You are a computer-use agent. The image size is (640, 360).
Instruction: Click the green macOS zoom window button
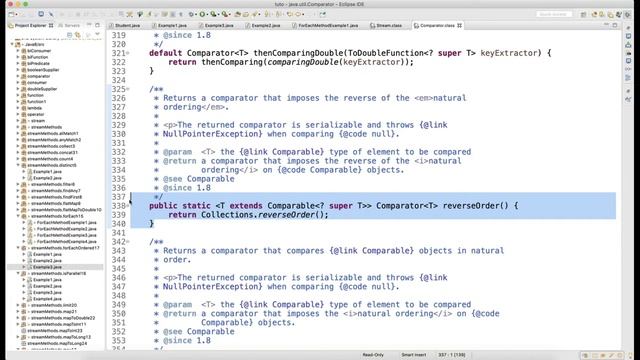pos(26,4)
